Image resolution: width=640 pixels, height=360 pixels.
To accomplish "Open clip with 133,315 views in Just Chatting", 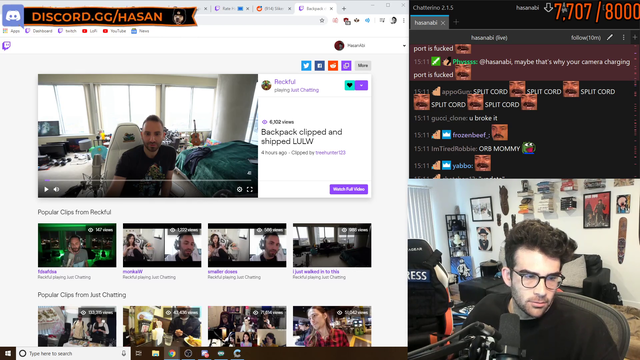I will 77,327.
